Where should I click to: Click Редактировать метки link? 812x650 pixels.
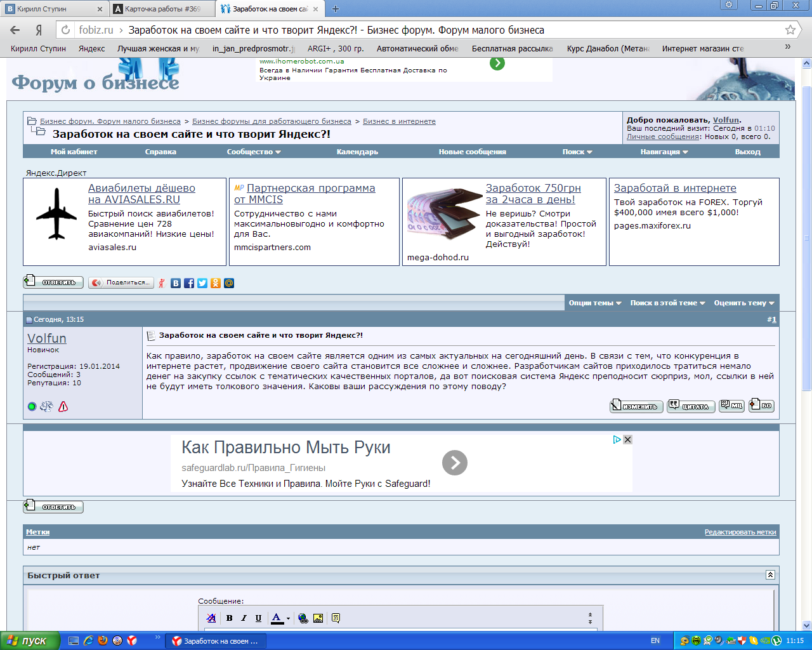pyautogui.click(x=740, y=532)
